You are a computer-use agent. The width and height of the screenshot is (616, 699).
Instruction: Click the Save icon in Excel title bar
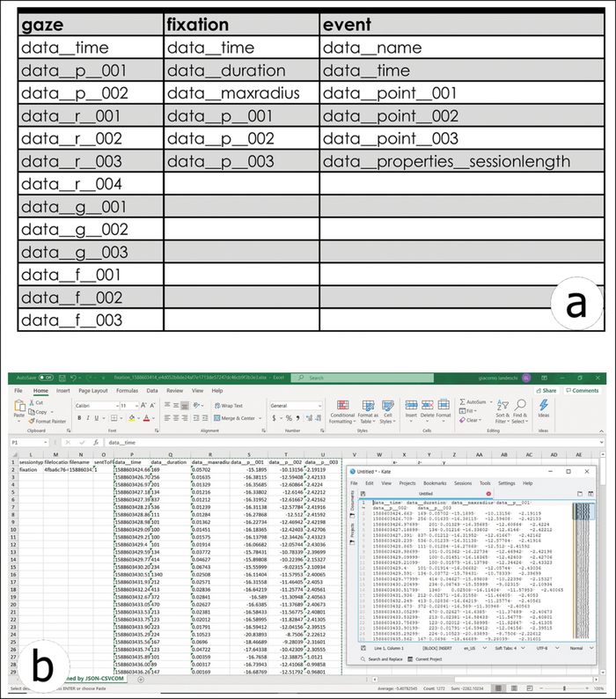(62, 378)
